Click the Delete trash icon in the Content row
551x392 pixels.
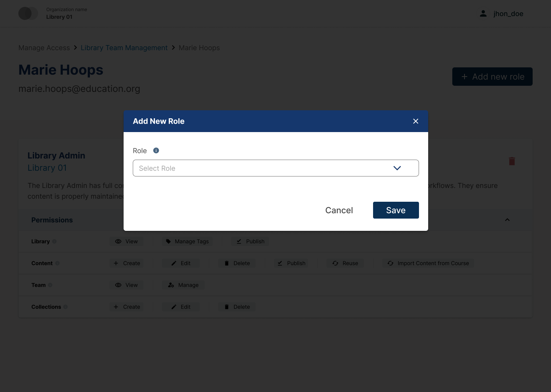[227, 263]
